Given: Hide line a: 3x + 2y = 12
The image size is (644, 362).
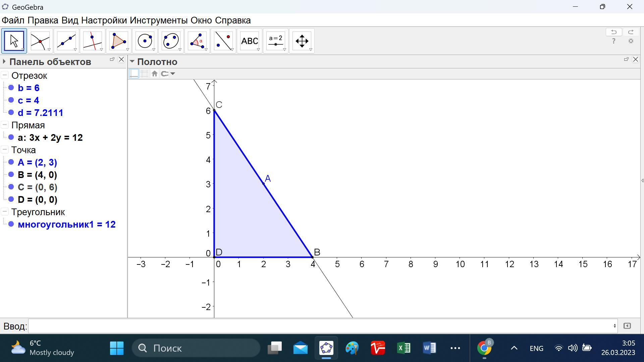Looking at the screenshot, I should tap(11, 137).
